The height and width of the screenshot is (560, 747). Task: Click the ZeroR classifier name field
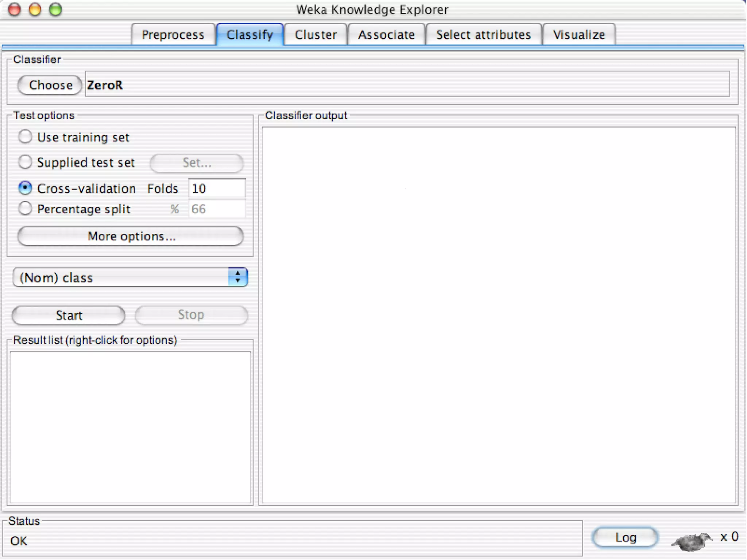tap(407, 85)
